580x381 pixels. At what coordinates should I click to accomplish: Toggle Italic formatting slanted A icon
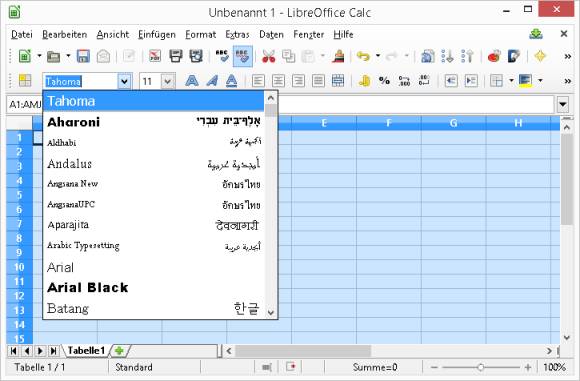[x=212, y=81]
